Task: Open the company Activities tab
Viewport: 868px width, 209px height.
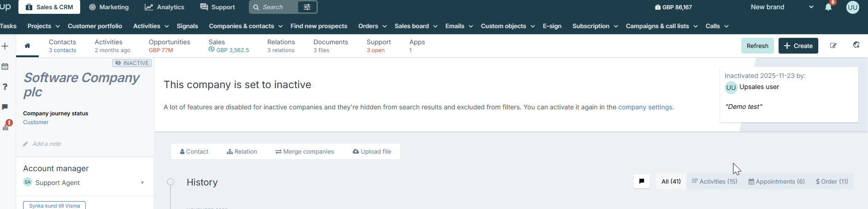Action: pos(112,46)
